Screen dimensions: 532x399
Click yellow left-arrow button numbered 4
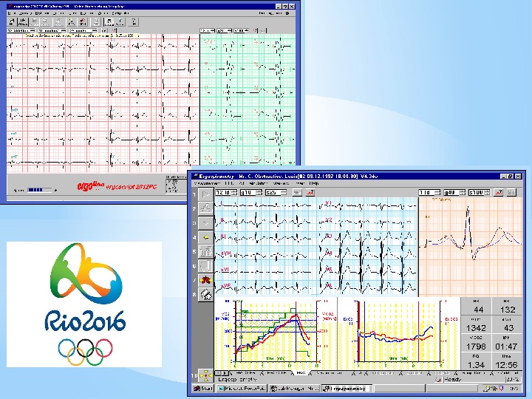pyautogui.click(x=206, y=237)
